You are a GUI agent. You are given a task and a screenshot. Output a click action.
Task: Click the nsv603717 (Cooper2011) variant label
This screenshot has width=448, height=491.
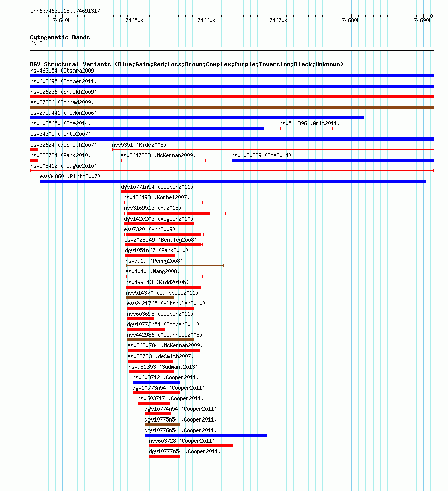[x=171, y=399]
